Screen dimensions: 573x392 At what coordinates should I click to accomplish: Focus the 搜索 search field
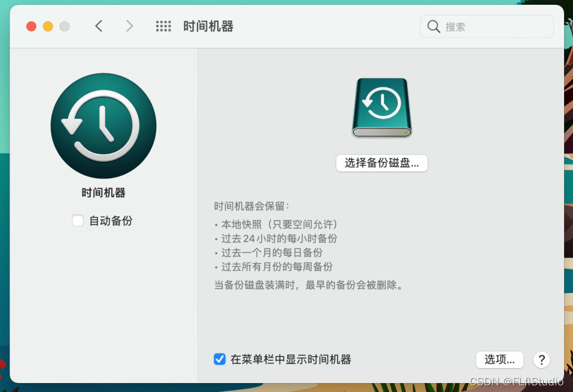click(487, 27)
